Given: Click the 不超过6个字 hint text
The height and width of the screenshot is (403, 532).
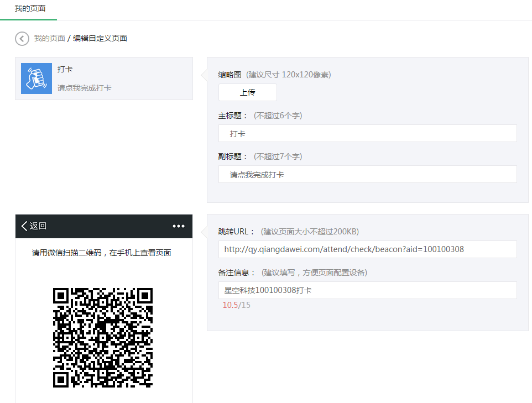Looking at the screenshot, I should [x=278, y=116].
